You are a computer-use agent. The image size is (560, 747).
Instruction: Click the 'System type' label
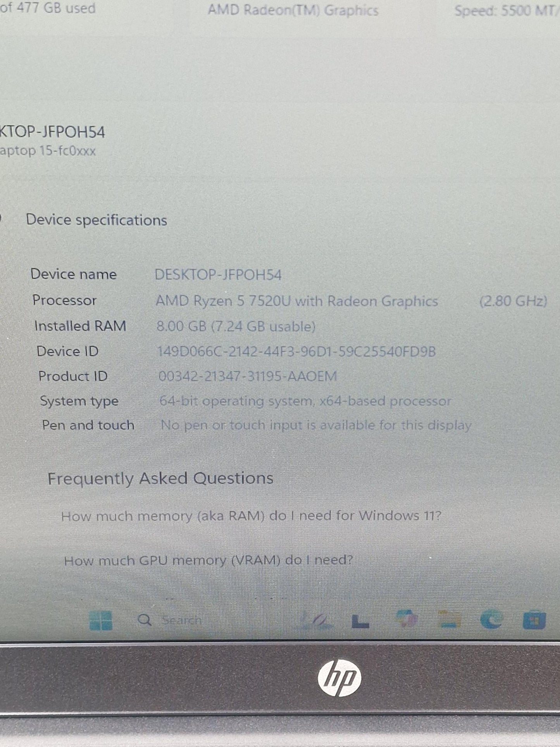pos(79,401)
